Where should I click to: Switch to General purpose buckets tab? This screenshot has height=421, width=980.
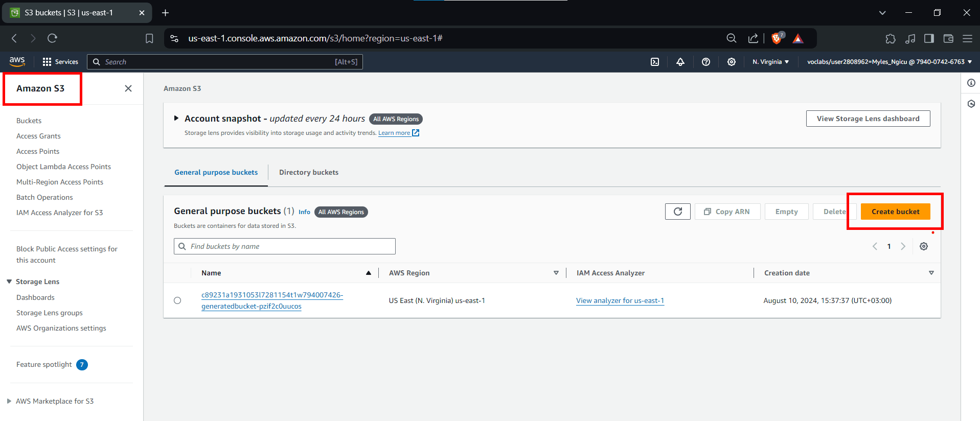tap(216, 172)
